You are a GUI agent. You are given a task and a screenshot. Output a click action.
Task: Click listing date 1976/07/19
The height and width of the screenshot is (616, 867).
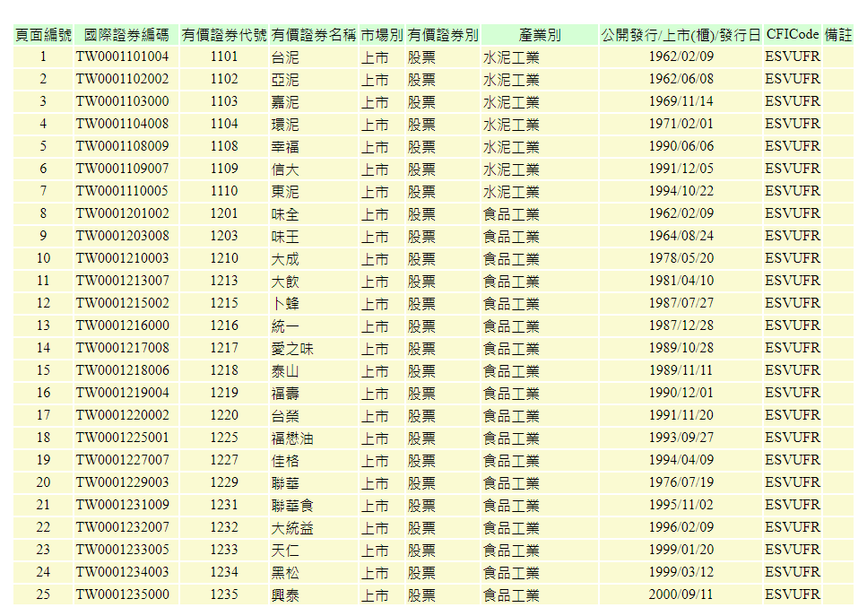tap(681, 482)
